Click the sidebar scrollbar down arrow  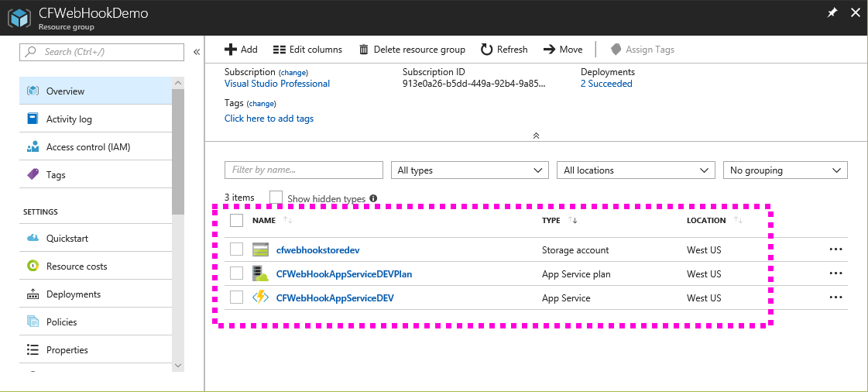tap(177, 366)
